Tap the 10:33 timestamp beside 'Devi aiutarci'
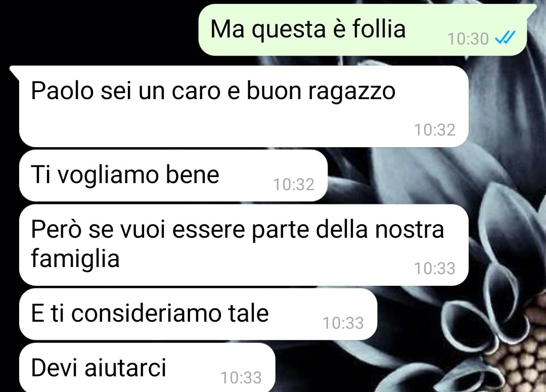 (241, 378)
